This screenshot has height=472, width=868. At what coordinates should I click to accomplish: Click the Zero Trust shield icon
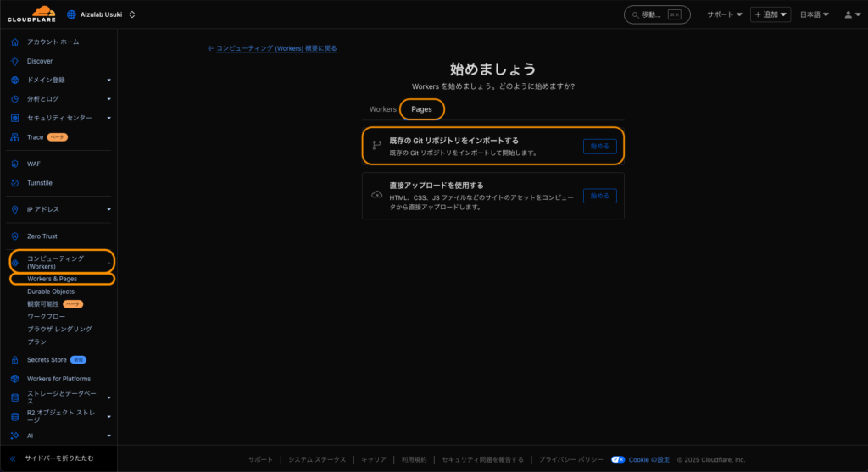coord(15,236)
